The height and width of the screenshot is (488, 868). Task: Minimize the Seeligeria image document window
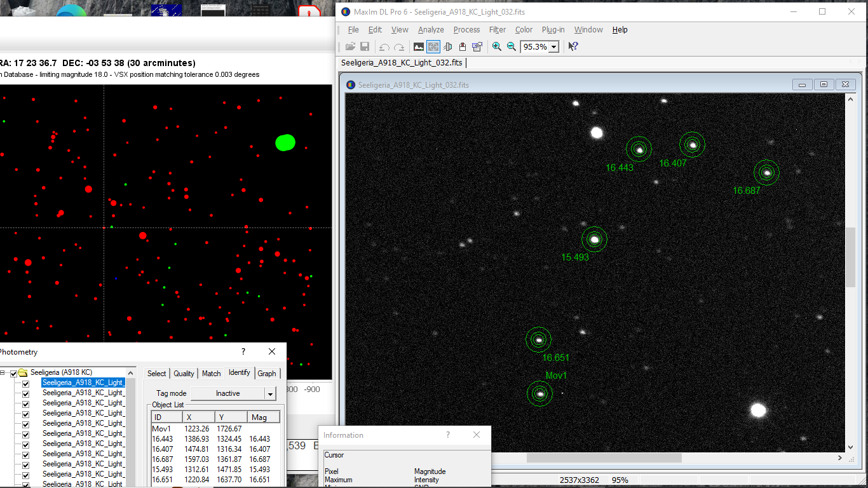tap(802, 85)
